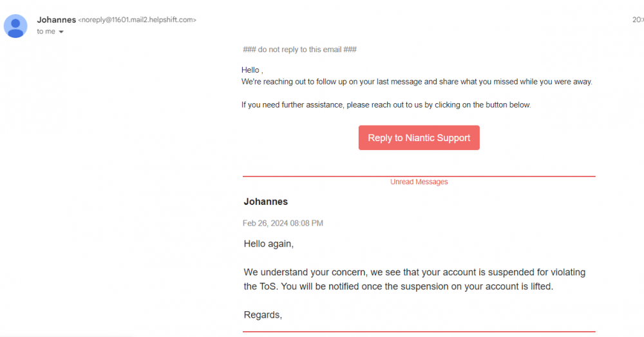Select sender name Johannes in email header
Screen dimensions: 644x337
[56, 20]
